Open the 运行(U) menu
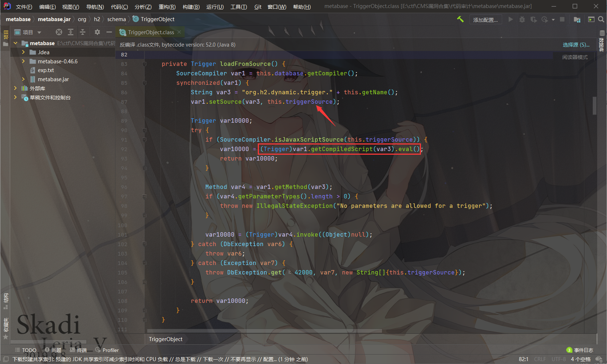 pos(215,7)
